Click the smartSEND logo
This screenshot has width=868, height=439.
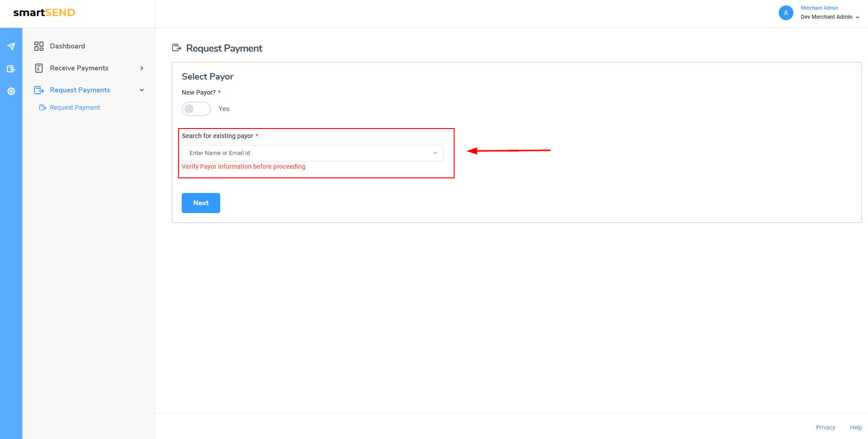[x=44, y=13]
